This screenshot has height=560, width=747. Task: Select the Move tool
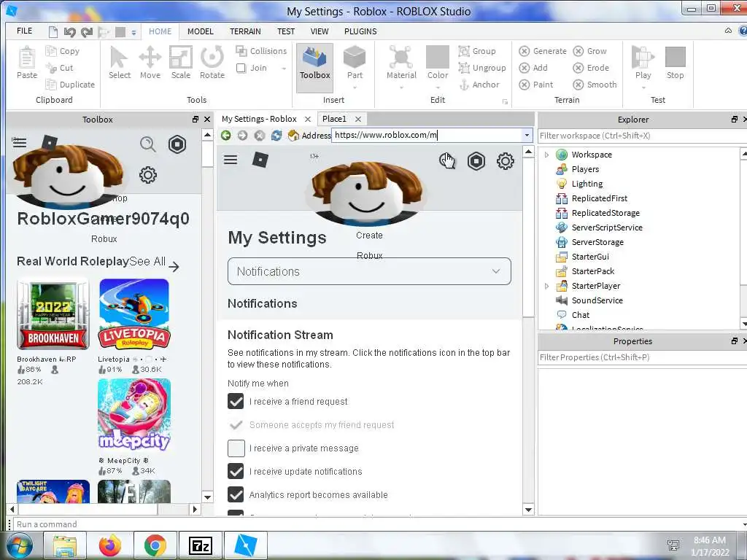pyautogui.click(x=150, y=63)
